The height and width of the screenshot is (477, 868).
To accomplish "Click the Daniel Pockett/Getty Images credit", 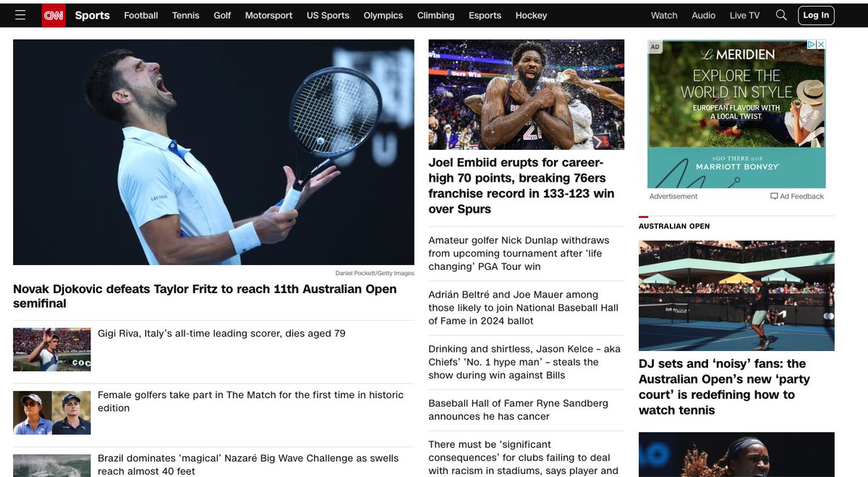I will coord(375,273).
